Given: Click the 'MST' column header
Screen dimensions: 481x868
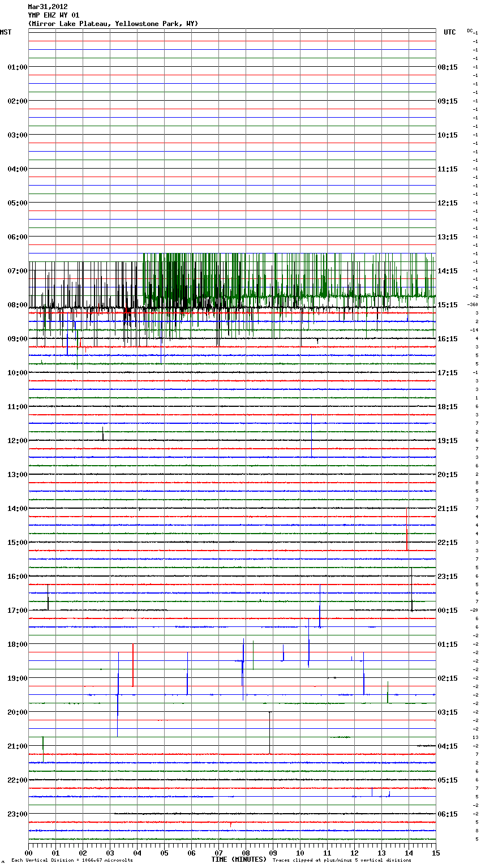Looking at the screenshot, I should coord(6,32).
